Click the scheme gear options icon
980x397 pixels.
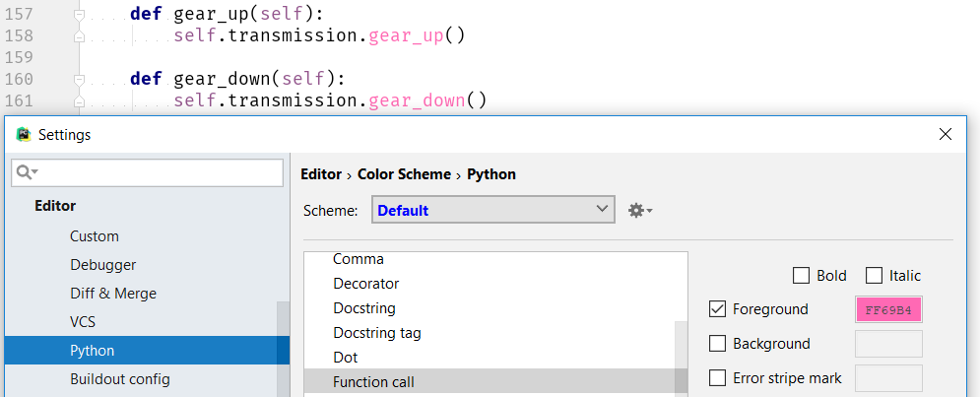coord(640,210)
